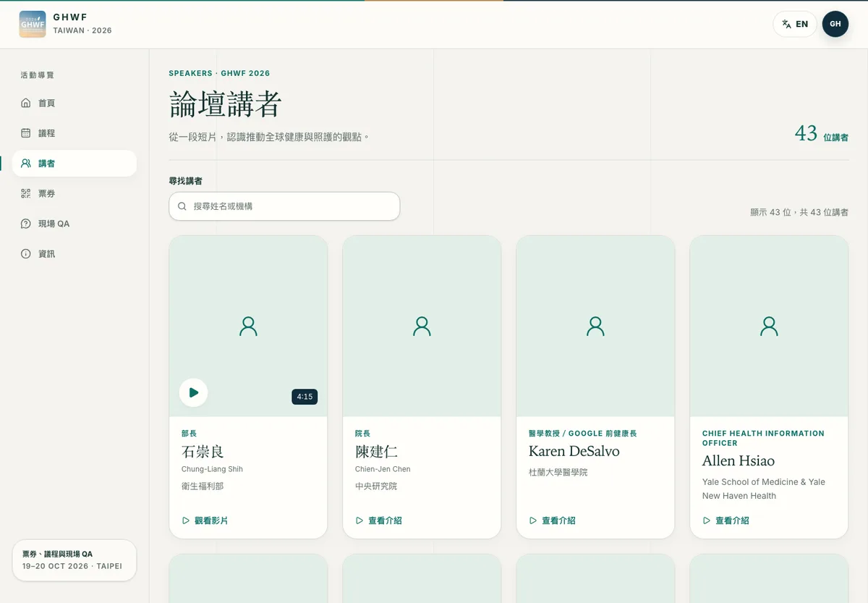The height and width of the screenshot is (603, 868).
Task: Click the question icon beside 現場 QA
Action: 26,224
